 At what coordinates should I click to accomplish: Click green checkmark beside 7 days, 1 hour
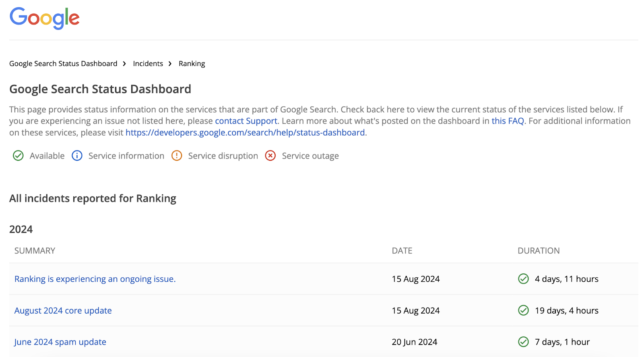(523, 342)
